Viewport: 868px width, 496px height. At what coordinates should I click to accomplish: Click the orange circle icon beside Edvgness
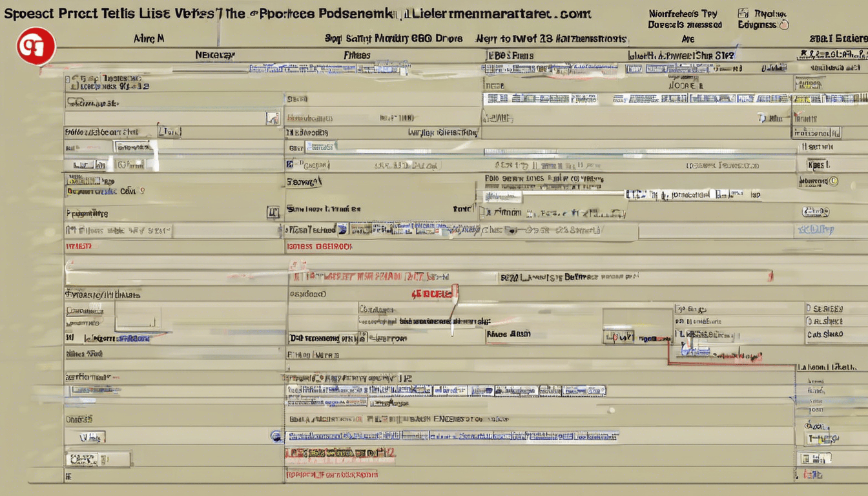tap(784, 25)
